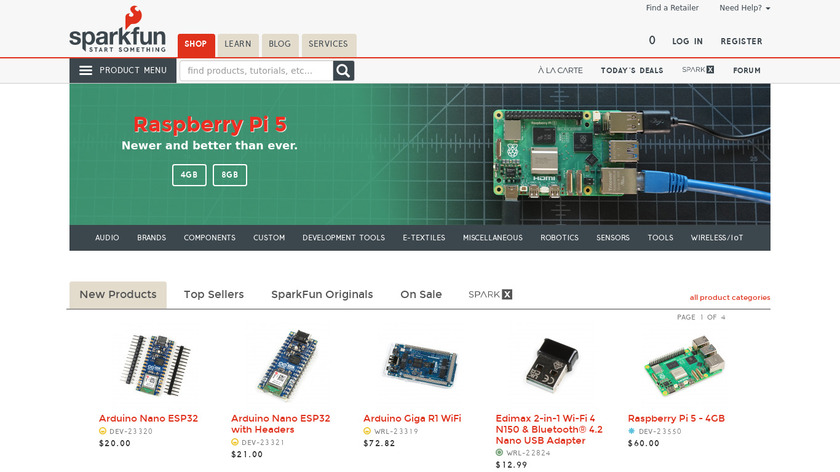Open the BLOG tab
Screen dimensions: 840x472
280,44
